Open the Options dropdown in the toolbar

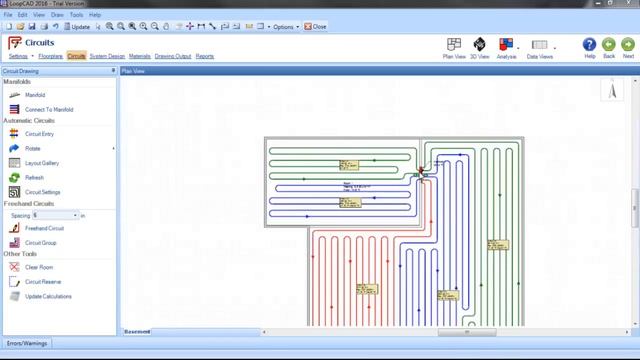coord(286,27)
